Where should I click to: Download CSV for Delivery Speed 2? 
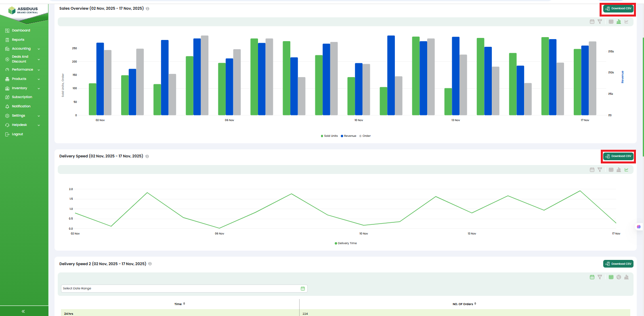618,264
